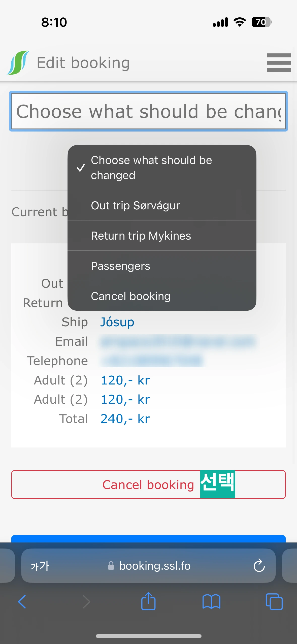Tap the Safari back arrow
297x644 pixels.
click(x=22, y=602)
